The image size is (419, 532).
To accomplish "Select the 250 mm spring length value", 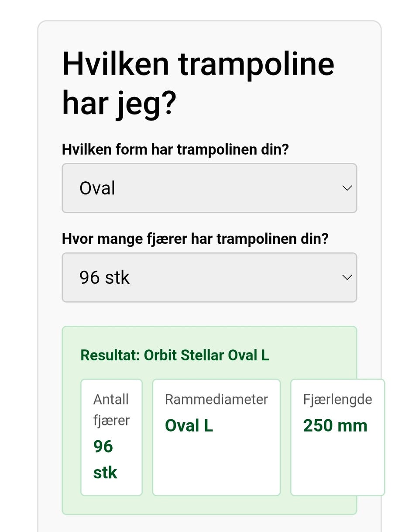I will tap(335, 426).
